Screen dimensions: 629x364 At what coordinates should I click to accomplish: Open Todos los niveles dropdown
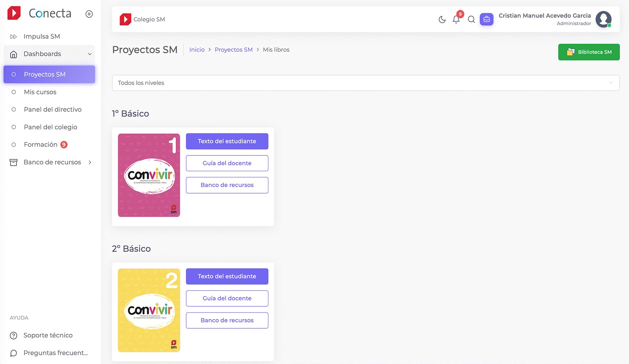pos(366,83)
